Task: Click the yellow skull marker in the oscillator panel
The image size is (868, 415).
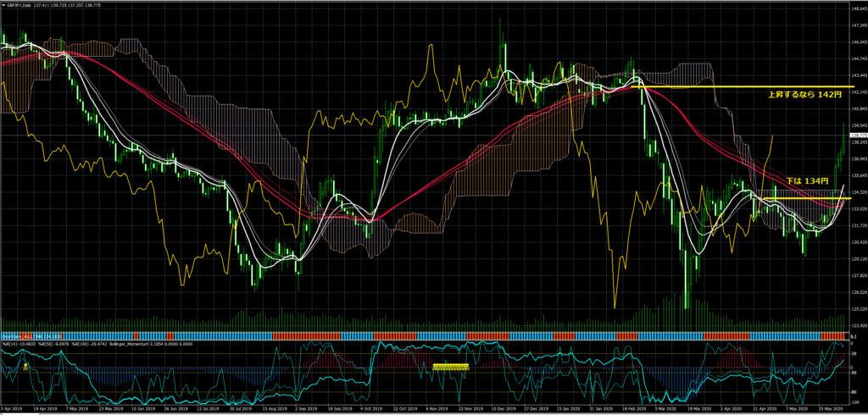Action: 25,366
